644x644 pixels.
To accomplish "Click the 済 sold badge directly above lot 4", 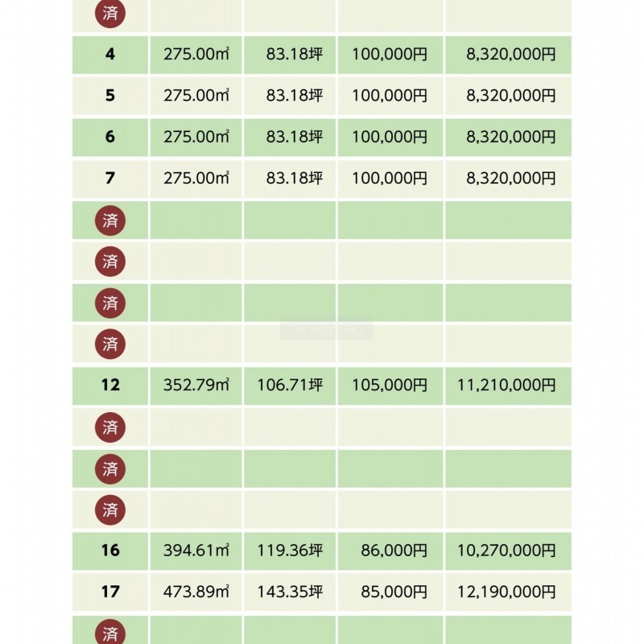I will pos(110,14).
